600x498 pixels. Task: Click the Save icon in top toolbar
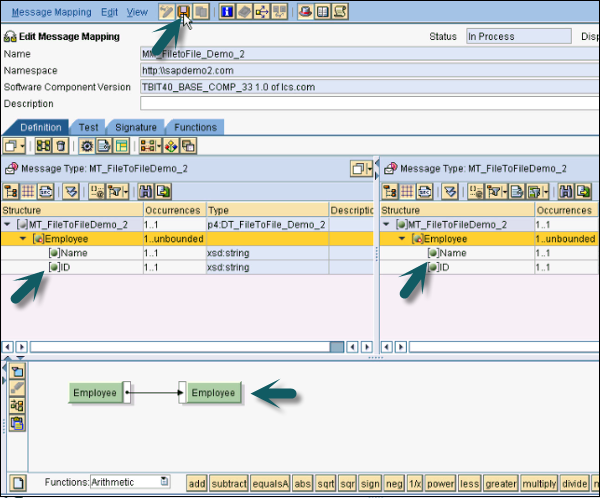click(x=184, y=11)
